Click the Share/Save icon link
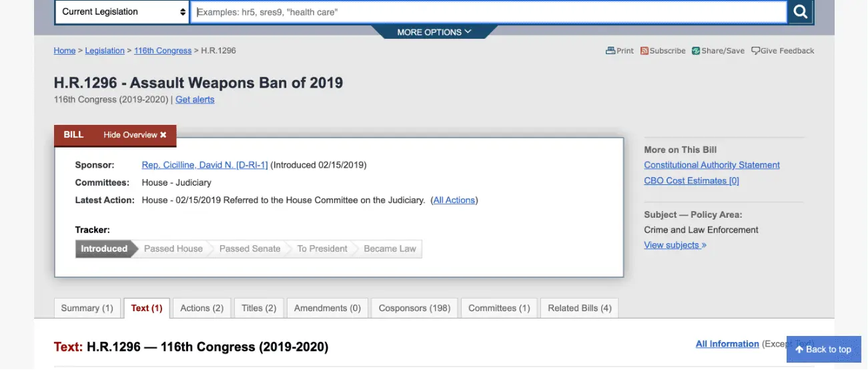Image resolution: width=868 pixels, height=370 pixels. point(718,51)
